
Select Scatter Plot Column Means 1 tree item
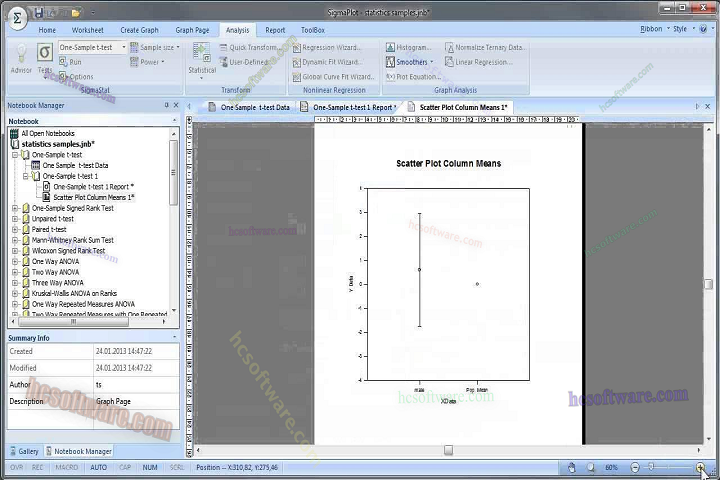pyautogui.click(x=89, y=198)
